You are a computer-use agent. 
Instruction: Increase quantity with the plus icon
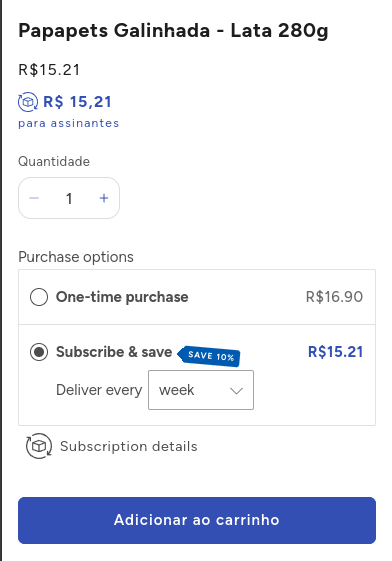click(x=104, y=198)
